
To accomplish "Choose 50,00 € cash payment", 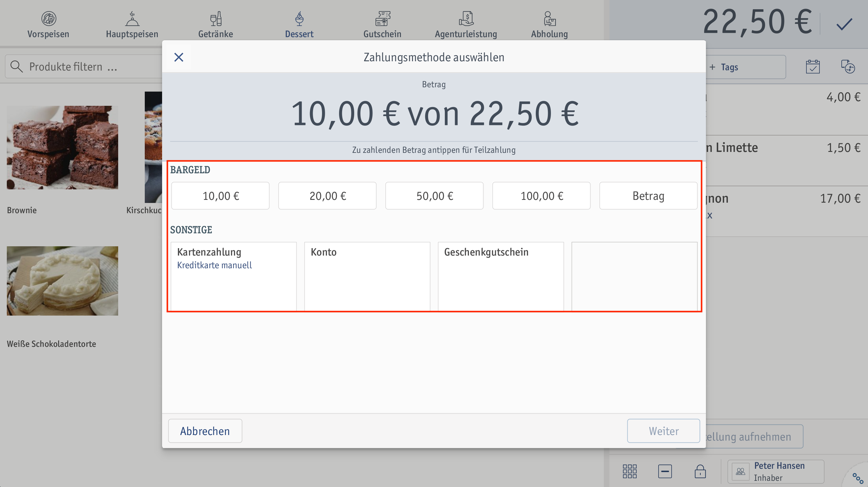I will (434, 196).
